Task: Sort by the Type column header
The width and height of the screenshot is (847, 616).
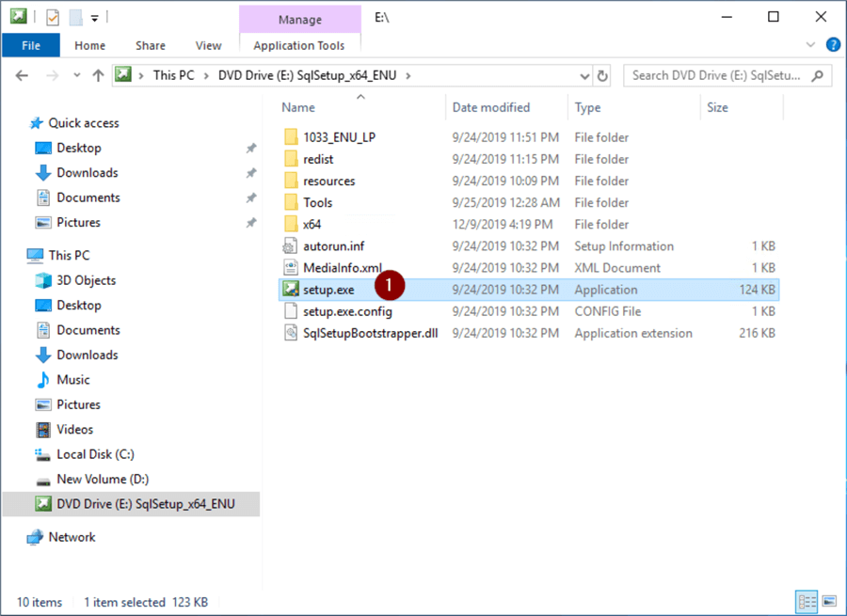Action: 587,107
